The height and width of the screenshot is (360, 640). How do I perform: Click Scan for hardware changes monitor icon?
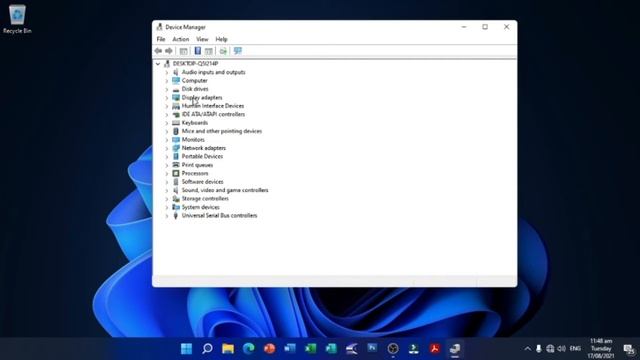(x=238, y=51)
